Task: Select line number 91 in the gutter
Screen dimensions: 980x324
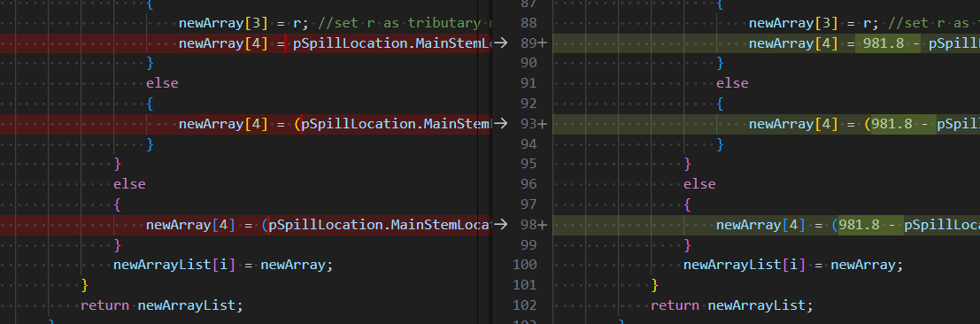Action: [x=529, y=83]
